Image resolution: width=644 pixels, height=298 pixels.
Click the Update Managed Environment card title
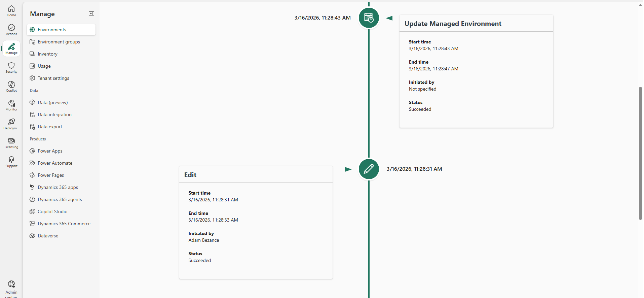(x=453, y=24)
